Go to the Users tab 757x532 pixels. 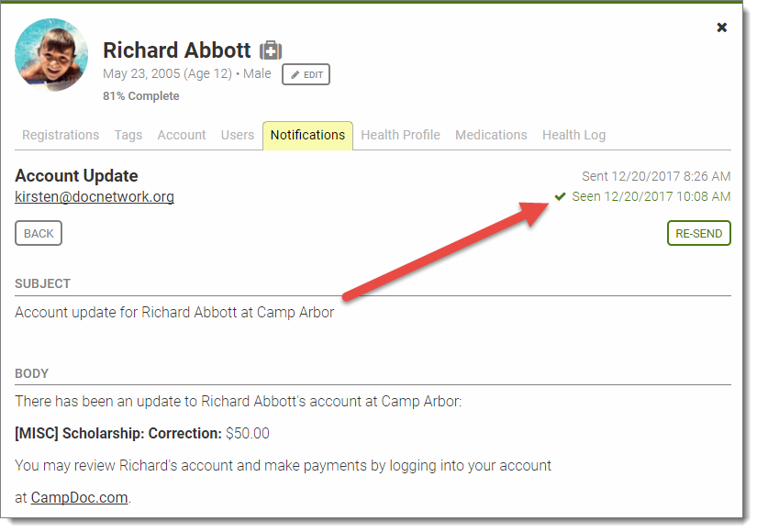click(238, 135)
